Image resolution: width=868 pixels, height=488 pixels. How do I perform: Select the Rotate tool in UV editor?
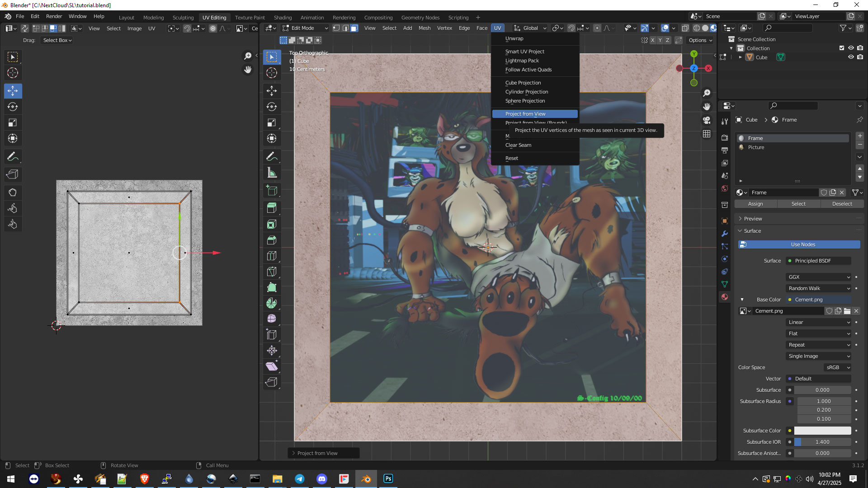click(x=13, y=107)
